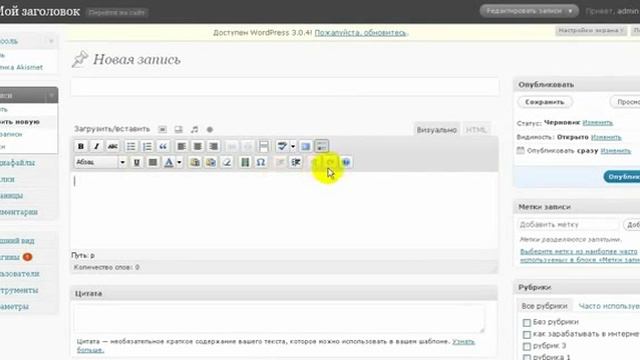Switch to the HTML editor tab
640x360 pixels.
[476, 130]
